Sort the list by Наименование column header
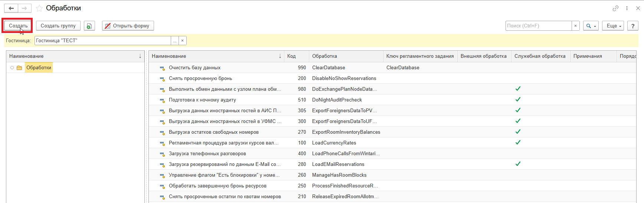The height and width of the screenshot is (203, 644). coord(216,56)
